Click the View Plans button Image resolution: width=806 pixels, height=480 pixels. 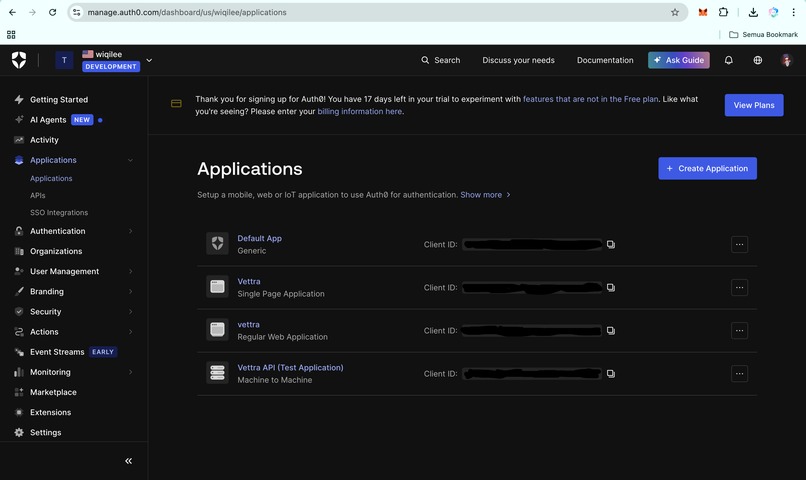(754, 105)
